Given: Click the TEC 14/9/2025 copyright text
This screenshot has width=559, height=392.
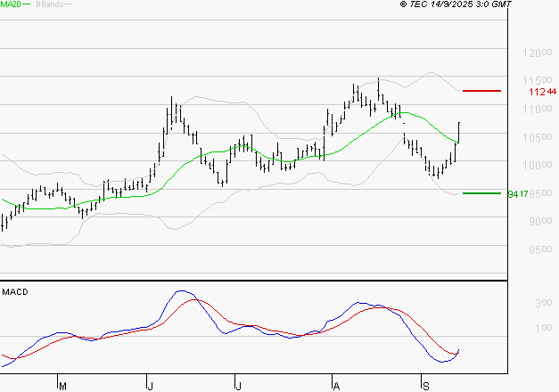Looking at the screenshot, I should pos(456,4).
